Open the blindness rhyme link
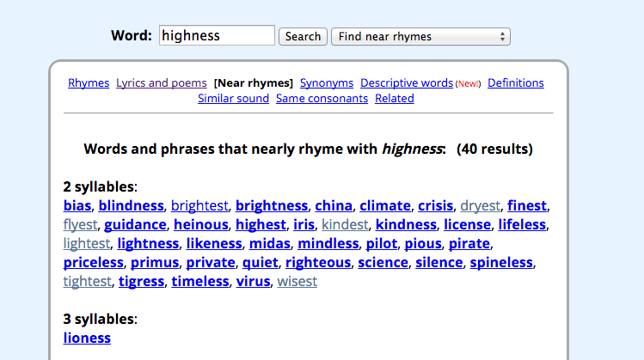The image size is (644, 360). (x=131, y=205)
